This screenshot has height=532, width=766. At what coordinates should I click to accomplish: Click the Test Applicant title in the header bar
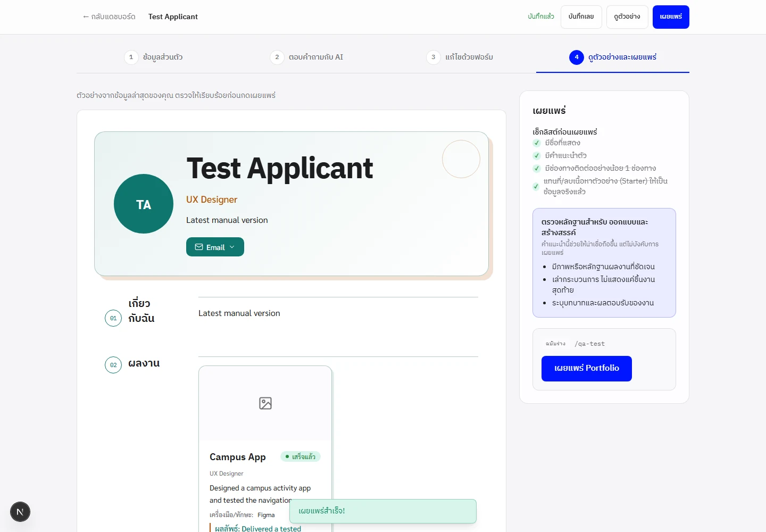click(x=173, y=16)
